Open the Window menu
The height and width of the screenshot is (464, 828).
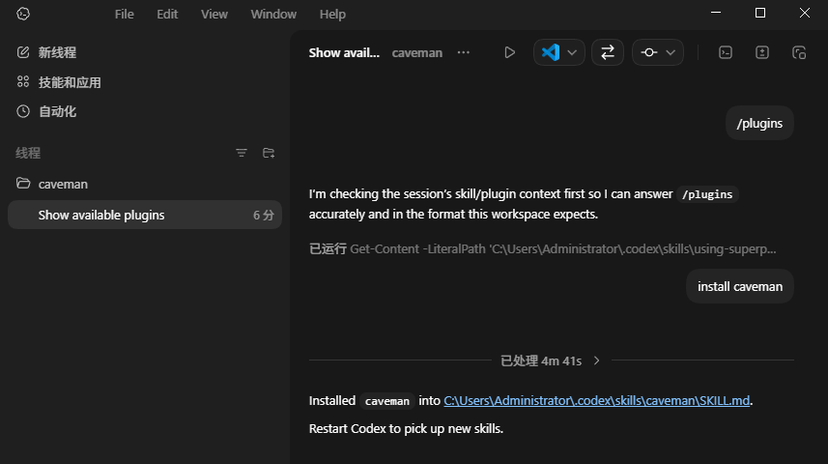tap(273, 14)
